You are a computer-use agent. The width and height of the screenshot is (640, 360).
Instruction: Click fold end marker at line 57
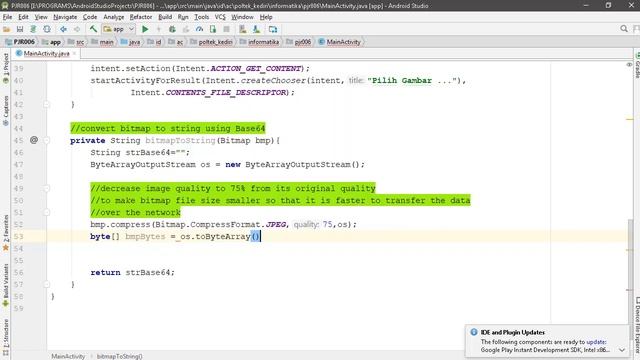[x=47, y=284]
